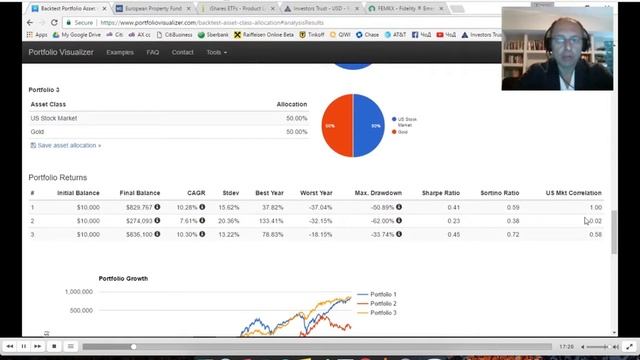Show info for Portfolio 1 final balance

pyautogui.click(x=157, y=207)
